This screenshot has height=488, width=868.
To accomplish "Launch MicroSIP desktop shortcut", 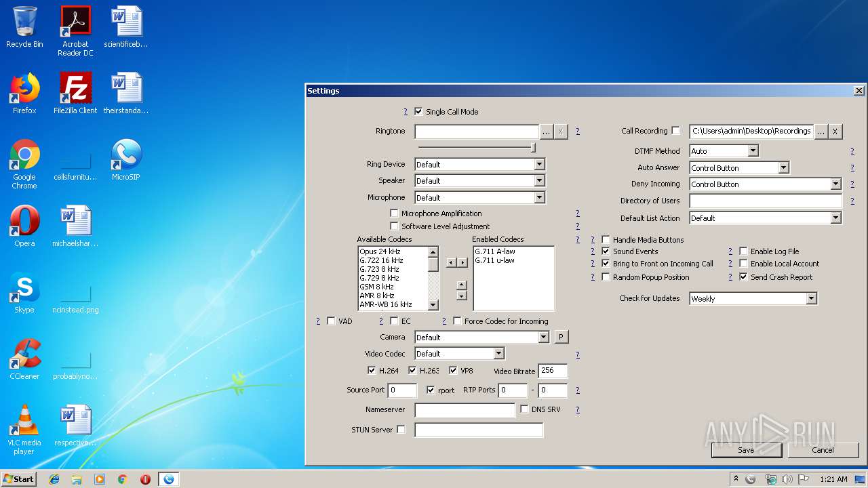I will click(125, 160).
